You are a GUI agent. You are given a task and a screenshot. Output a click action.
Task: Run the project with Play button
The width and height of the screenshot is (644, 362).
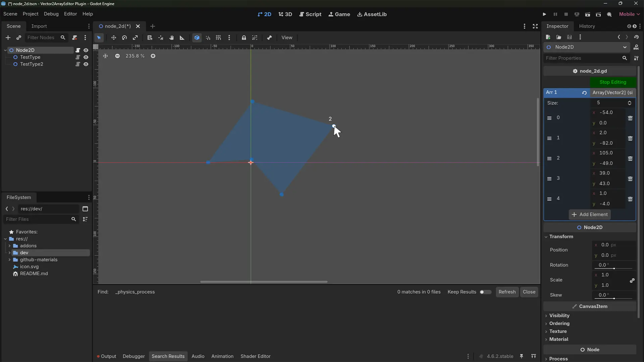click(544, 14)
